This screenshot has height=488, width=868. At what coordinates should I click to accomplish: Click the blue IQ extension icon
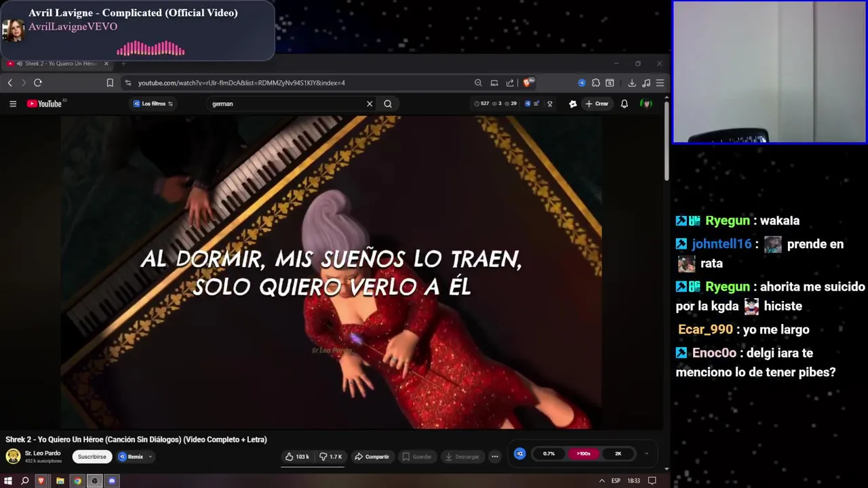pos(520,453)
